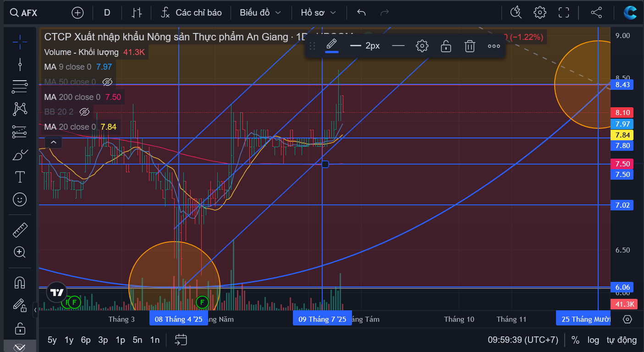644x352 pixels.
Task: Lock all drawings in left sidebar
Action: (x=20, y=328)
